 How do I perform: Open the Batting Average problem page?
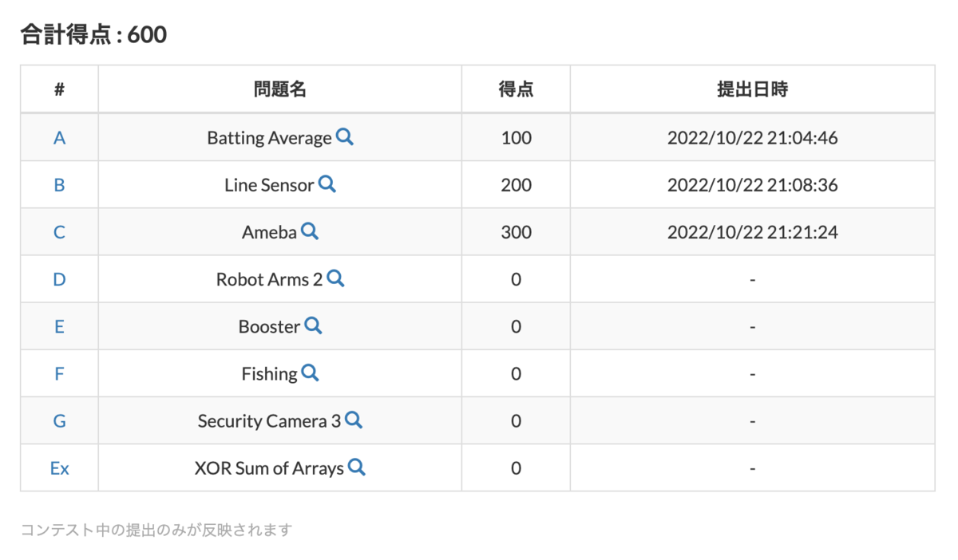pos(269,137)
